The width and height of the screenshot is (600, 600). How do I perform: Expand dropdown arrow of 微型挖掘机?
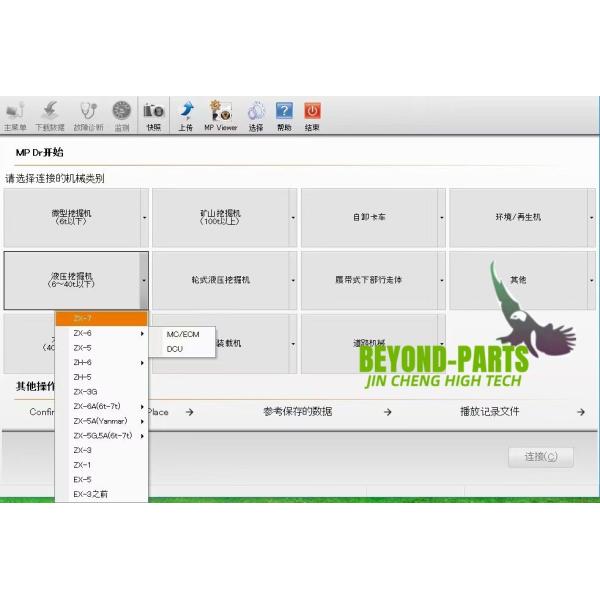[145, 217]
